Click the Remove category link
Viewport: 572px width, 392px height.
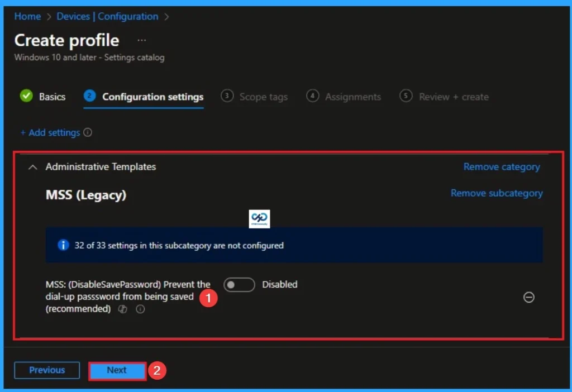pyautogui.click(x=501, y=166)
